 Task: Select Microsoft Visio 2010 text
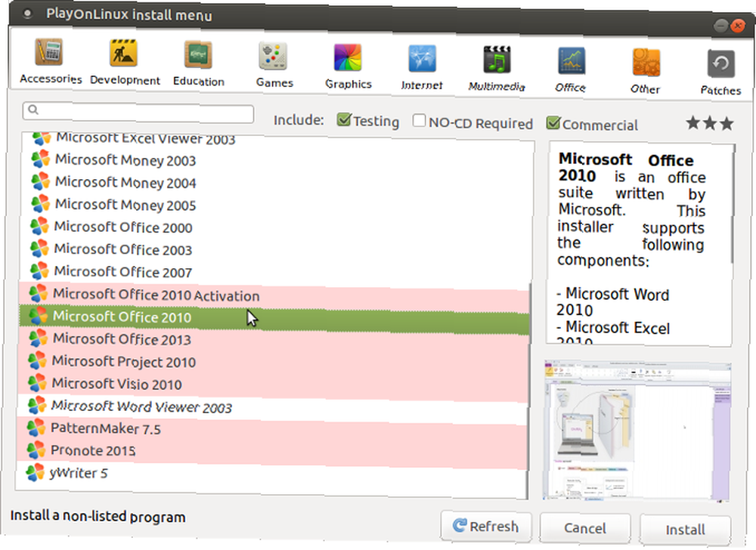tap(116, 384)
